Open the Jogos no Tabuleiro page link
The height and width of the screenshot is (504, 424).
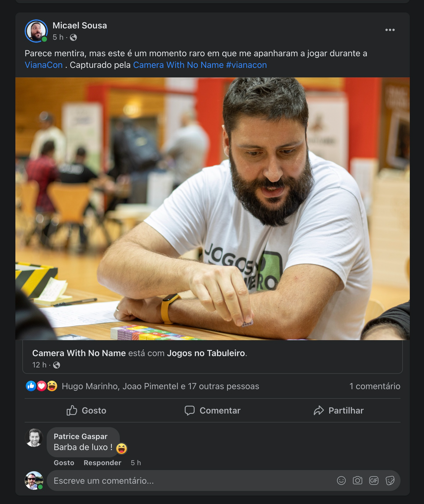pos(206,353)
